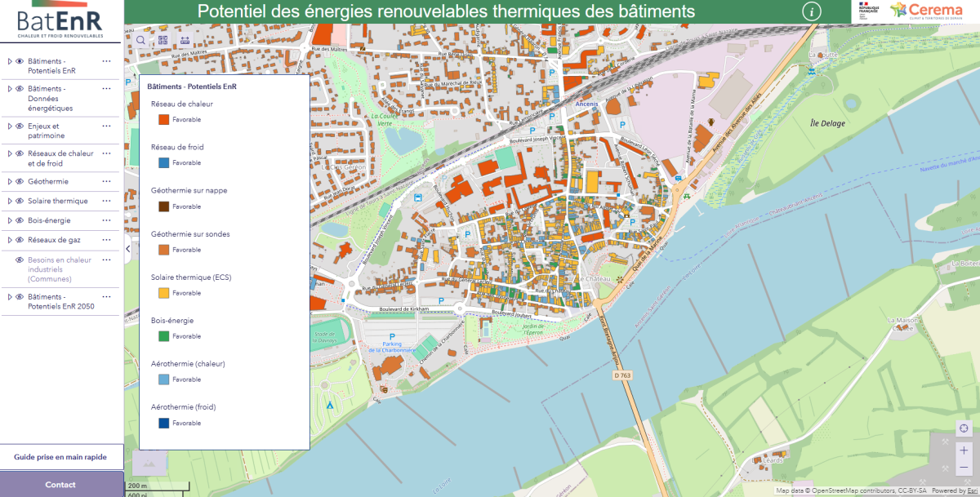Collapse the left sidebar panel arrow
The width and height of the screenshot is (980, 497).
pyautogui.click(x=127, y=249)
